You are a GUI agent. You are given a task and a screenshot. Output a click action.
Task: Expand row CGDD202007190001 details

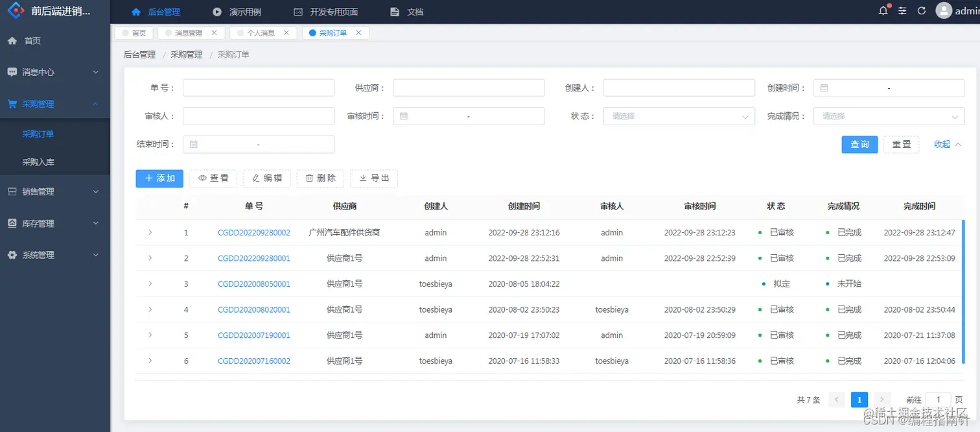pos(150,335)
